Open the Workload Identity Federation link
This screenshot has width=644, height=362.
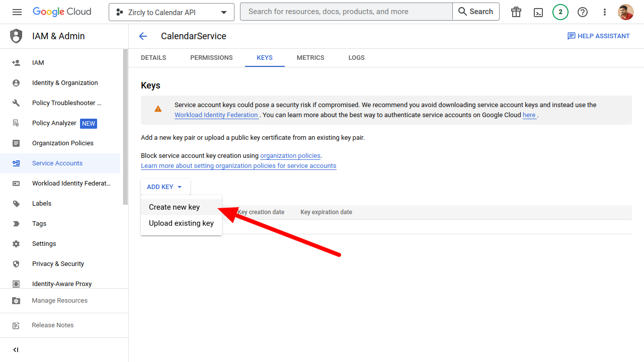click(216, 115)
